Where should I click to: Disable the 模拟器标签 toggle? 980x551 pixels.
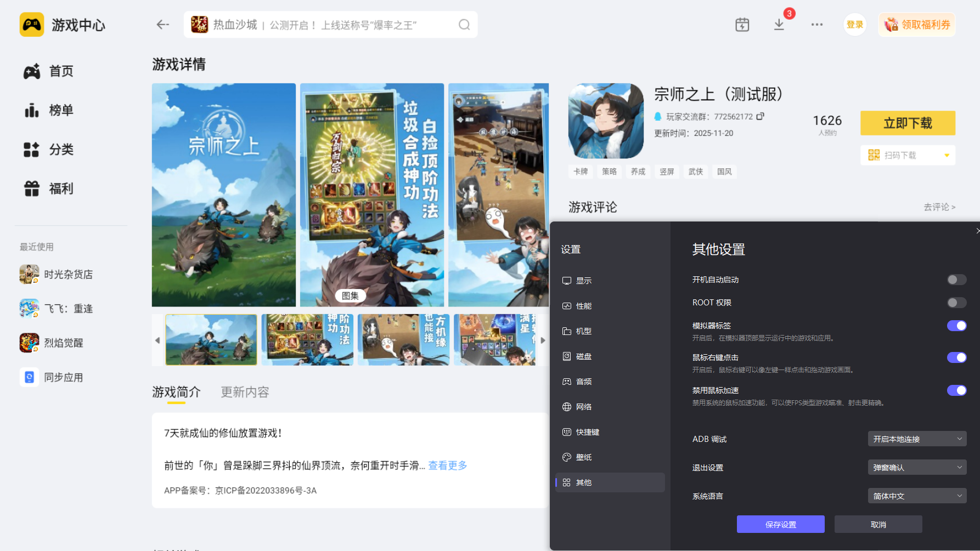click(x=956, y=325)
